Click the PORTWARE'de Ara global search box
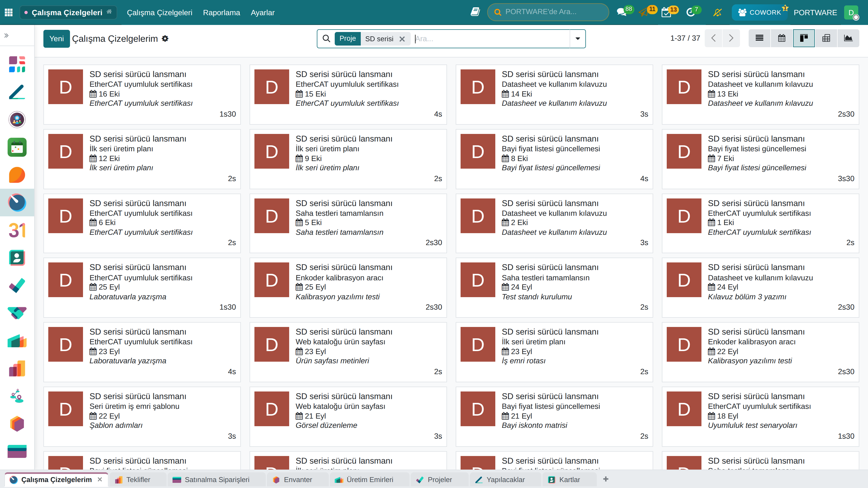 [x=548, y=12]
